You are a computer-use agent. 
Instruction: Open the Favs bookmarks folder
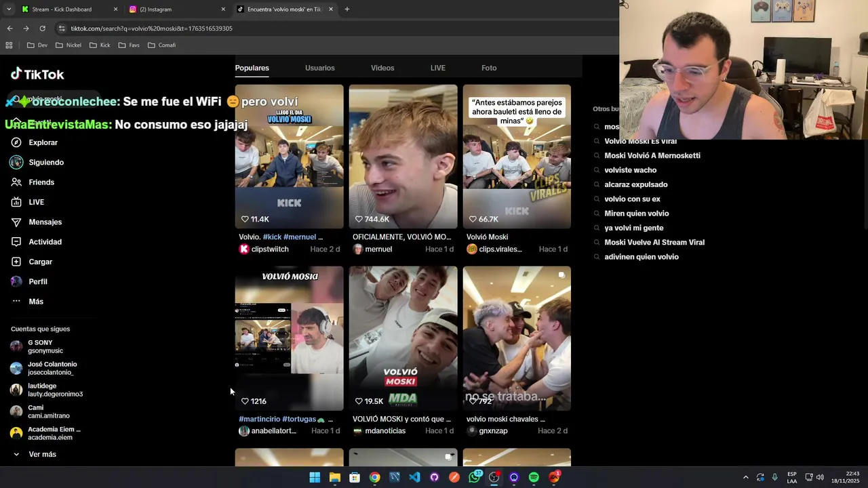click(x=129, y=45)
